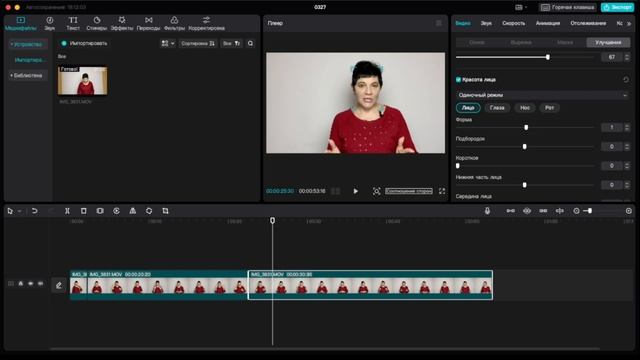The width and height of the screenshot is (640, 360).
Task: Uncheck the Красота лица checkbox
Action: [458, 80]
